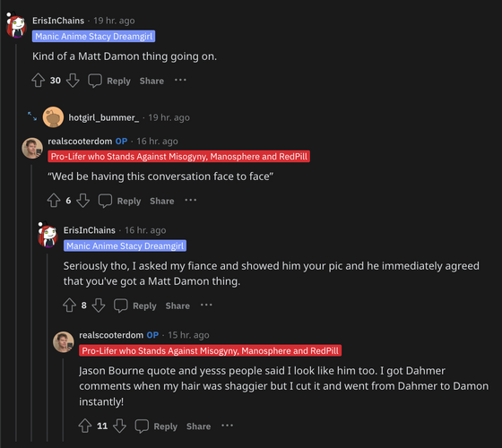Open more options on the 11-point comment
Viewport: 502px width, 448px height.
pos(228,426)
